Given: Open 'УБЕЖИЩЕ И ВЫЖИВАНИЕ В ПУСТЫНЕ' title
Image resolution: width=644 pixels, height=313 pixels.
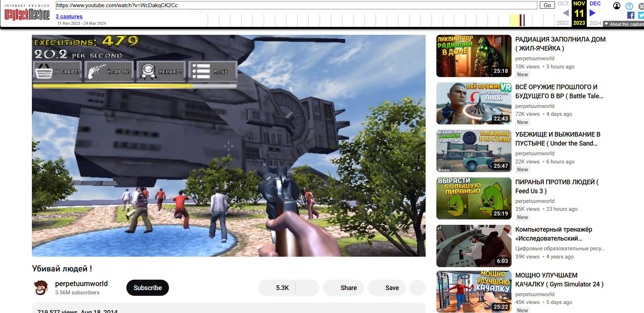Looking at the screenshot, I should pos(558,139).
